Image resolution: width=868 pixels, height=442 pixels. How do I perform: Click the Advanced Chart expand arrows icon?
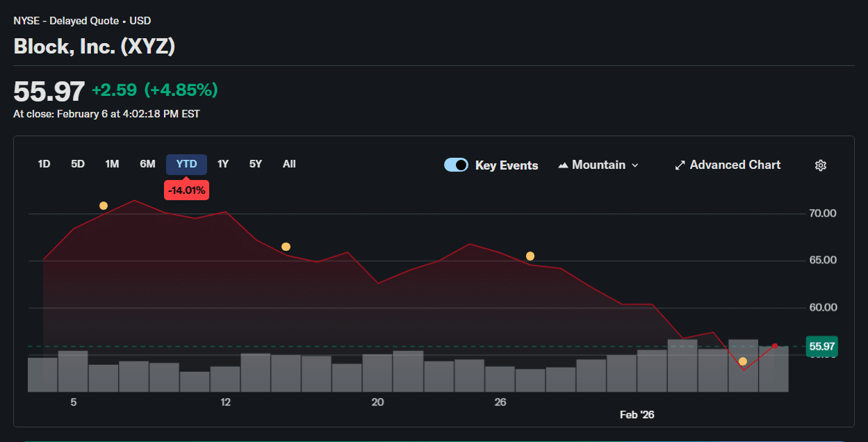coord(680,165)
